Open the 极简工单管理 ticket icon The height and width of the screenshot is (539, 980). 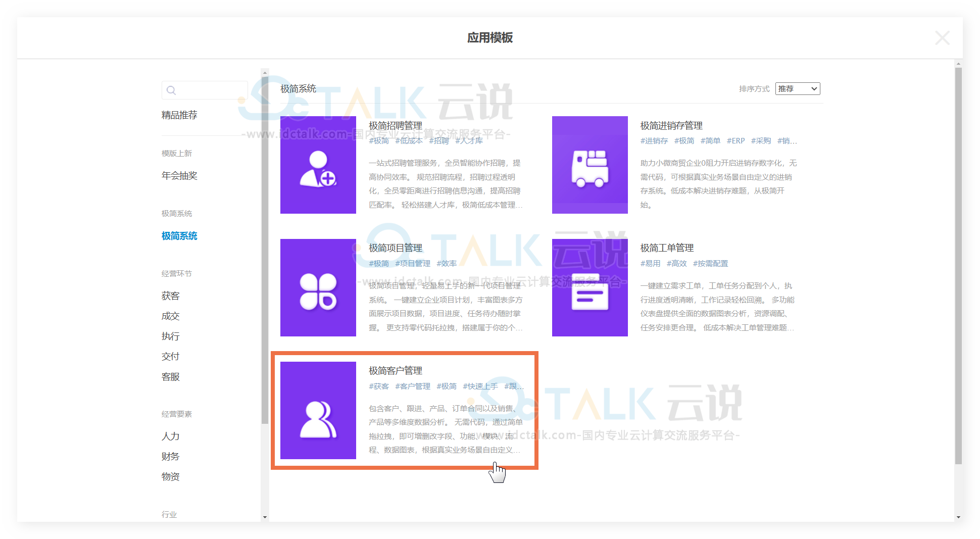pos(590,287)
